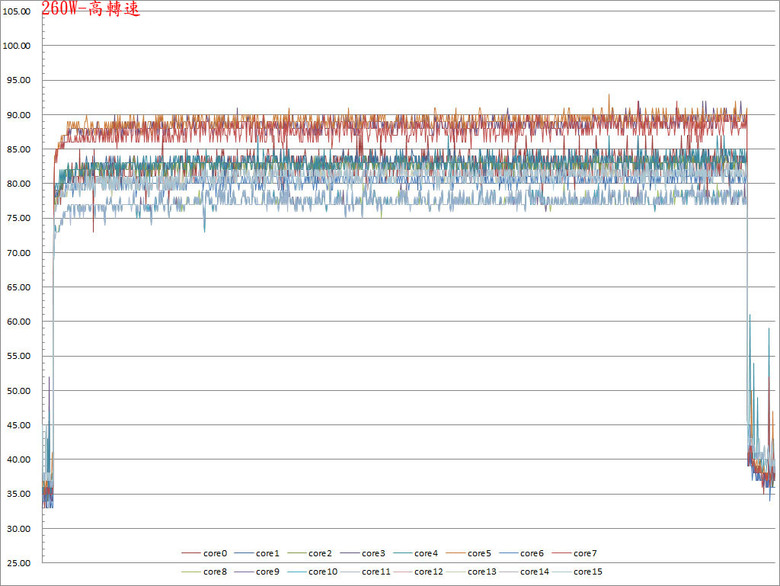Click the core15 legend color line marker

click(x=561, y=572)
